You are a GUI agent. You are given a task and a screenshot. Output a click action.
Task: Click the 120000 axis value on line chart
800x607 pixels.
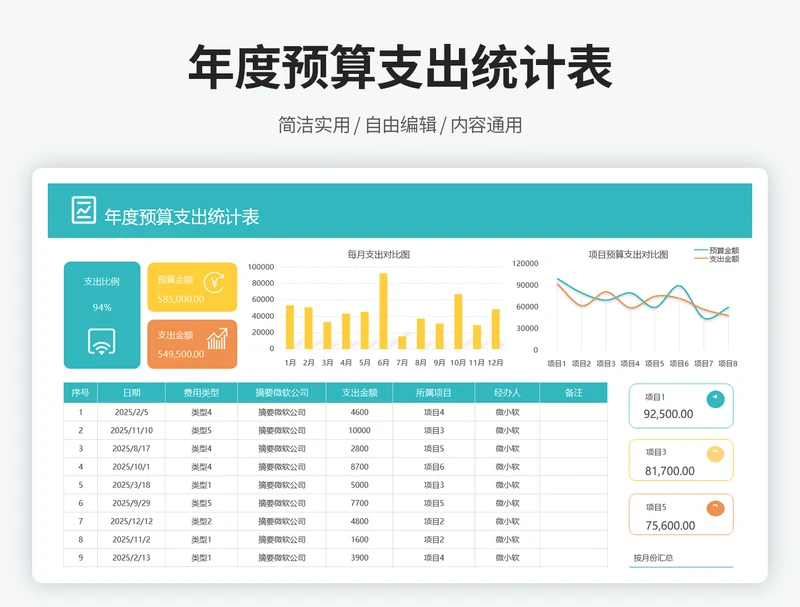[525, 263]
